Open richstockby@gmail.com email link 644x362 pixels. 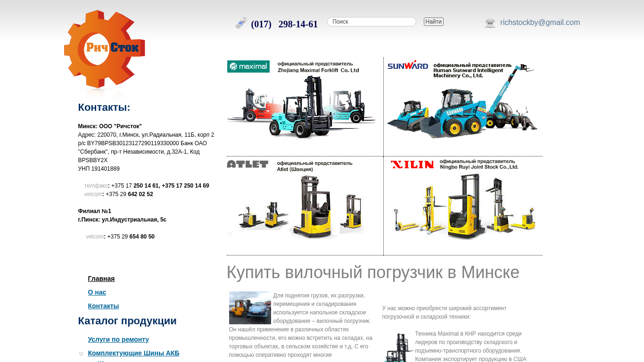(540, 23)
